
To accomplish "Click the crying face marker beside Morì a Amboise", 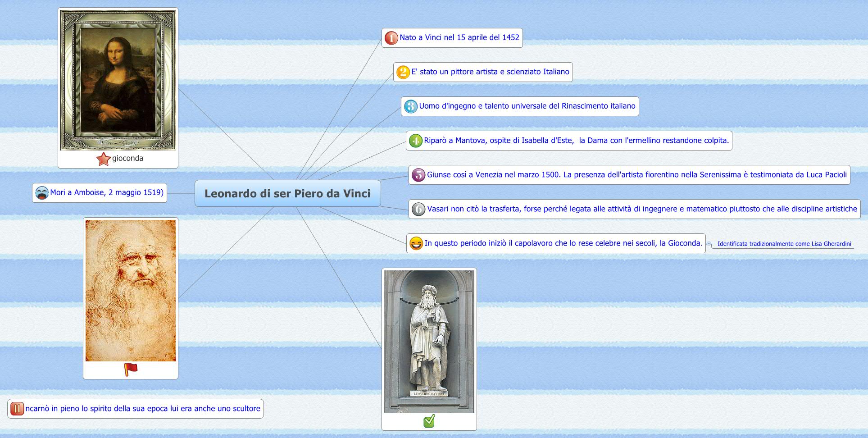I will pyautogui.click(x=42, y=193).
